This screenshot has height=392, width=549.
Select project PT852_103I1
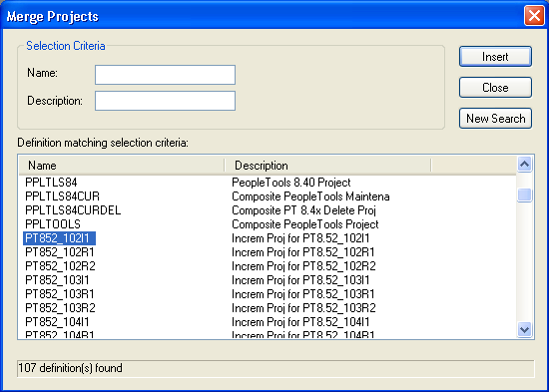[x=58, y=280]
